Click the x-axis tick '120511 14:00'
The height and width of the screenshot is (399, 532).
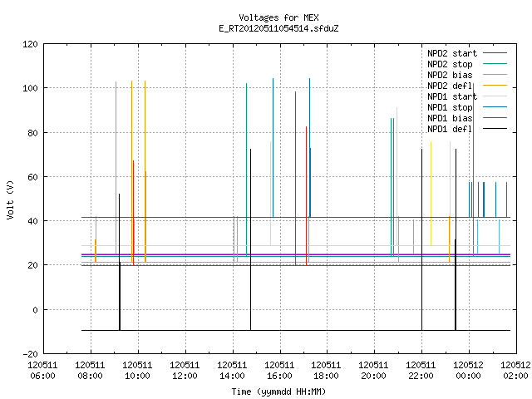232,371
